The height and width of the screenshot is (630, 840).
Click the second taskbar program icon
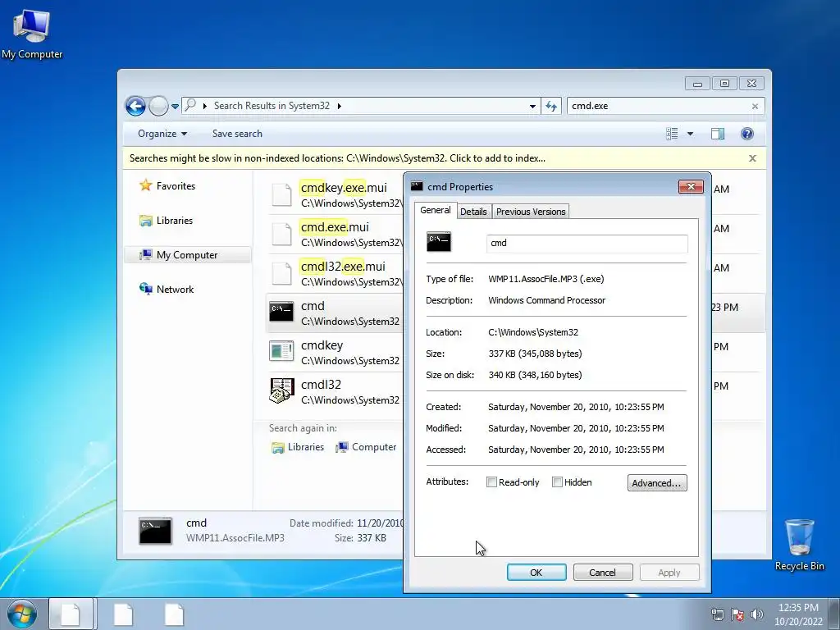[x=123, y=614]
